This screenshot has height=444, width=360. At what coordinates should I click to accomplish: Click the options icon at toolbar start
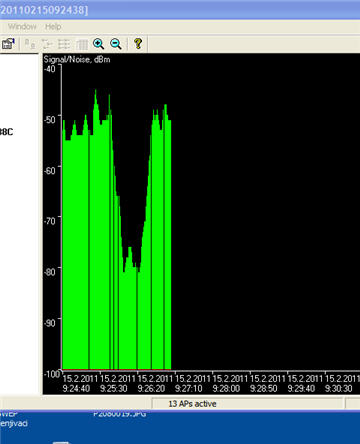click(8, 44)
